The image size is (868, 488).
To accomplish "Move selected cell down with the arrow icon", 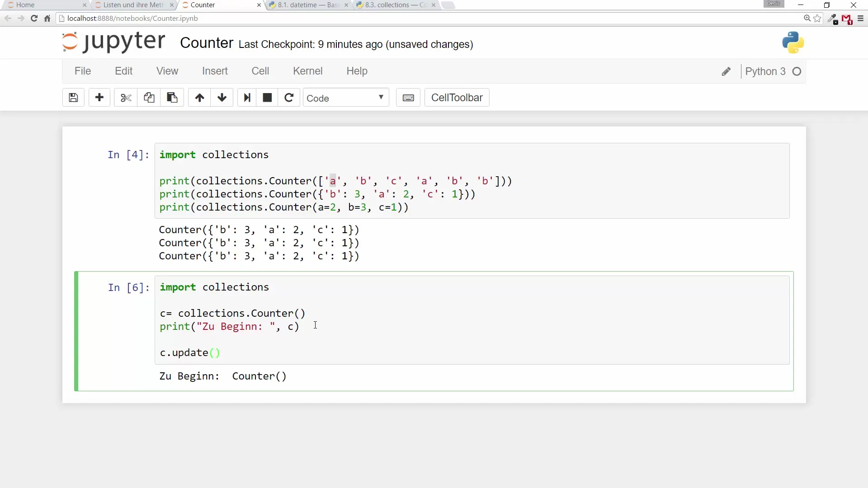I will click(x=222, y=98).
